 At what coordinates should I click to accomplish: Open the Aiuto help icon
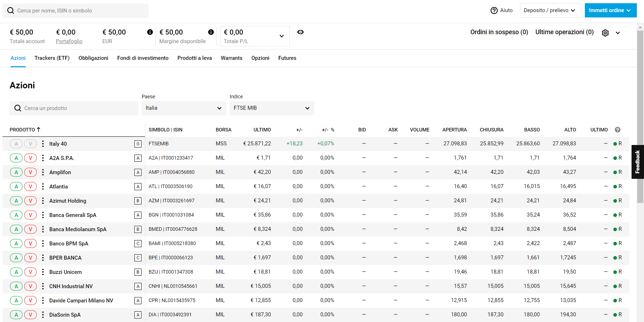click(494, 10)
